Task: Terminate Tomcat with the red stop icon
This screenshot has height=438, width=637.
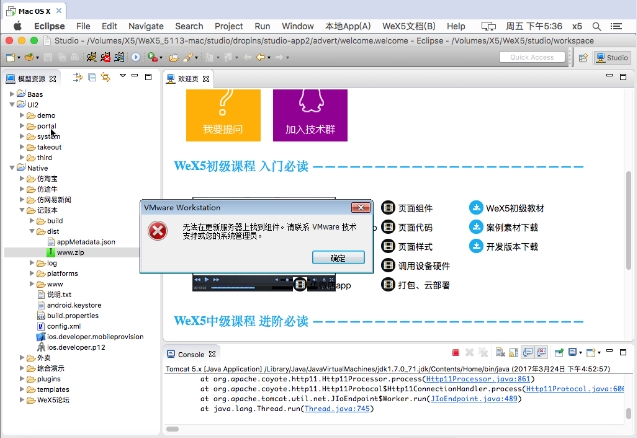Action: tap(455, 353)
